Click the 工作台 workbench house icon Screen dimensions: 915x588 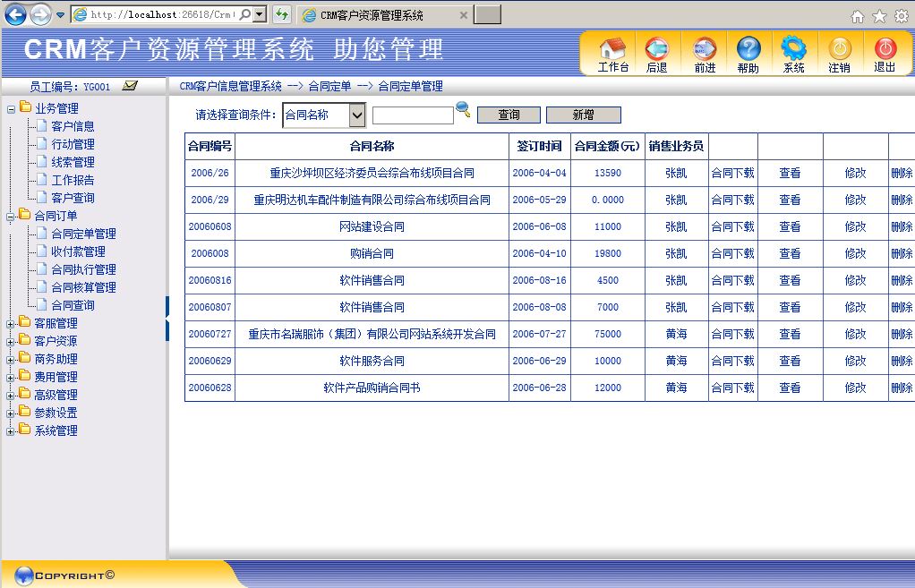click(x=612, y=53)
